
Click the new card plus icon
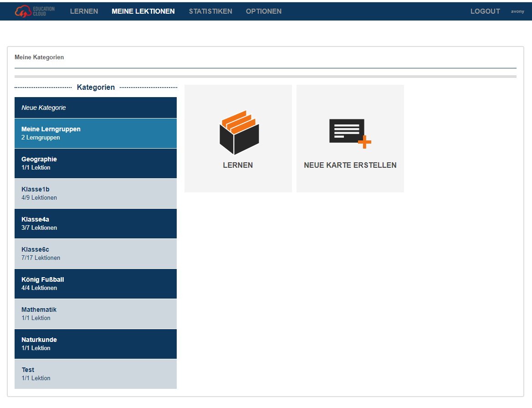click(x=350, y=133)
